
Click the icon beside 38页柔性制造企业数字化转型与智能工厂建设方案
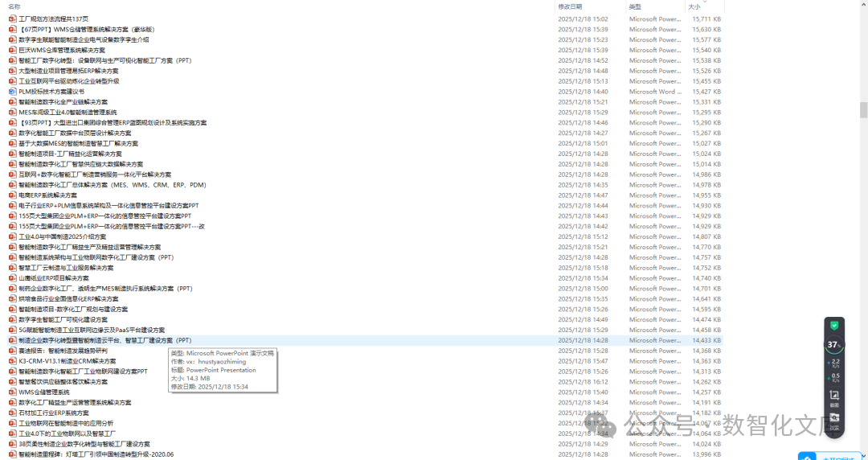[x=13, y=444]
